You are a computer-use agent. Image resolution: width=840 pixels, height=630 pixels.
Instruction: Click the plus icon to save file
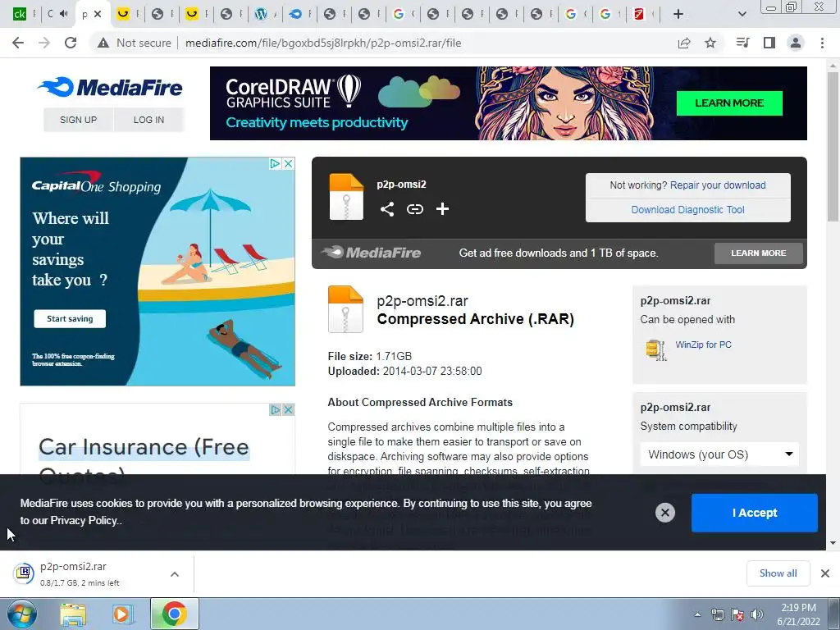[x=442, y=209]
